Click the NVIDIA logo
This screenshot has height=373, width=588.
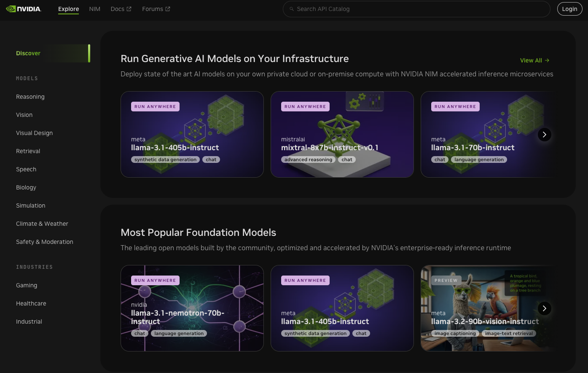coord(24,9)
